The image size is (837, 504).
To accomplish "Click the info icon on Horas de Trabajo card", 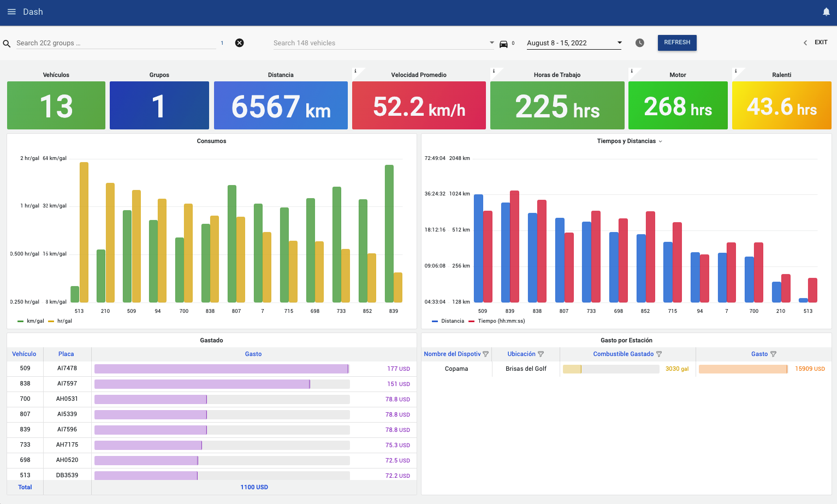I will click(x=494, y=71).
